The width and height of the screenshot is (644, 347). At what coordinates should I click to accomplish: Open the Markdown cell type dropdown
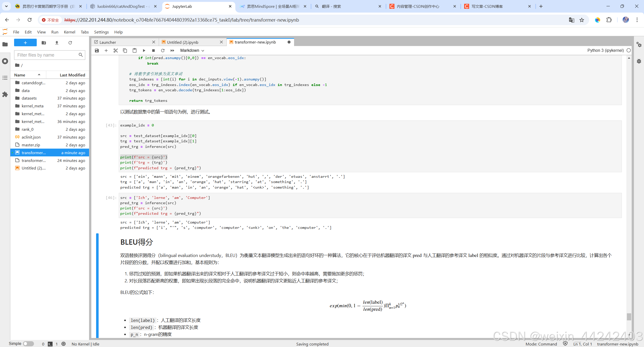click(192, 51)
